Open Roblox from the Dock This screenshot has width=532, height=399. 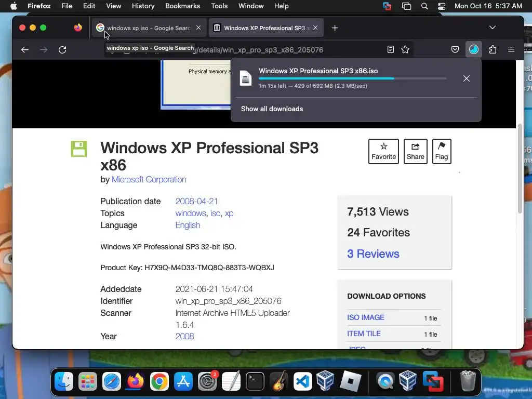pyautogui.click(x=351, y=381)
